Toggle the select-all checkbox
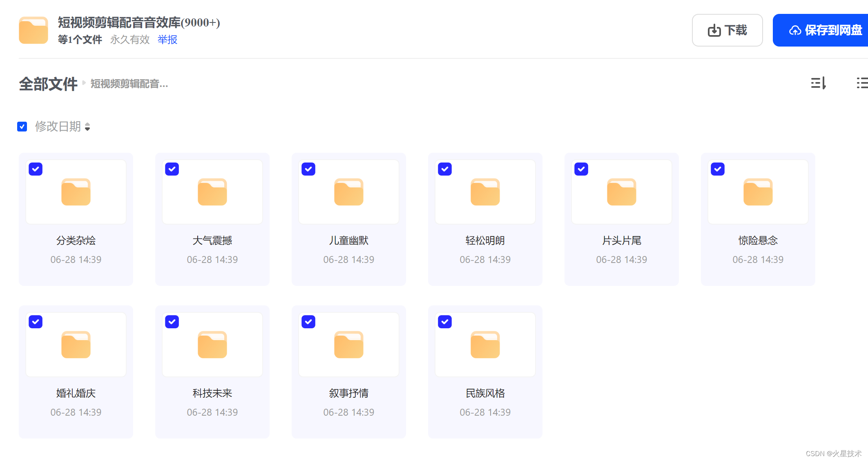The image size is (868, 461). [22, 127]
